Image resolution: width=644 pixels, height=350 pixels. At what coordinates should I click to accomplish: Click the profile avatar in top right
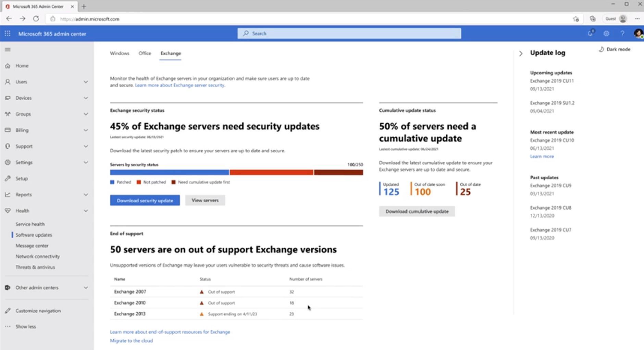point(639,33)
